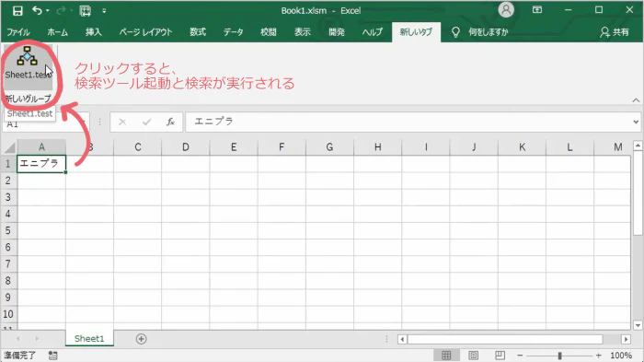The width and height of the screenshot is (644, 362).
Task: Click the Insert Function fx icon
Action: (170, 122)
